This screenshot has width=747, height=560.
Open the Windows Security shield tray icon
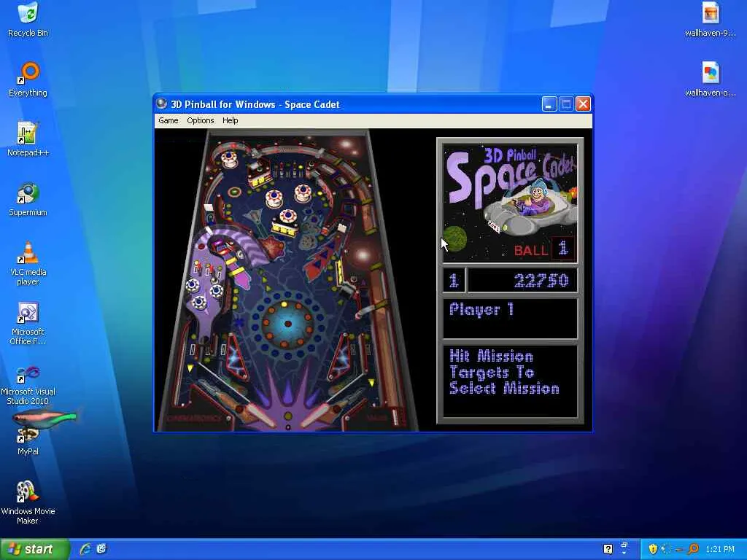click(x=653, y=549)
